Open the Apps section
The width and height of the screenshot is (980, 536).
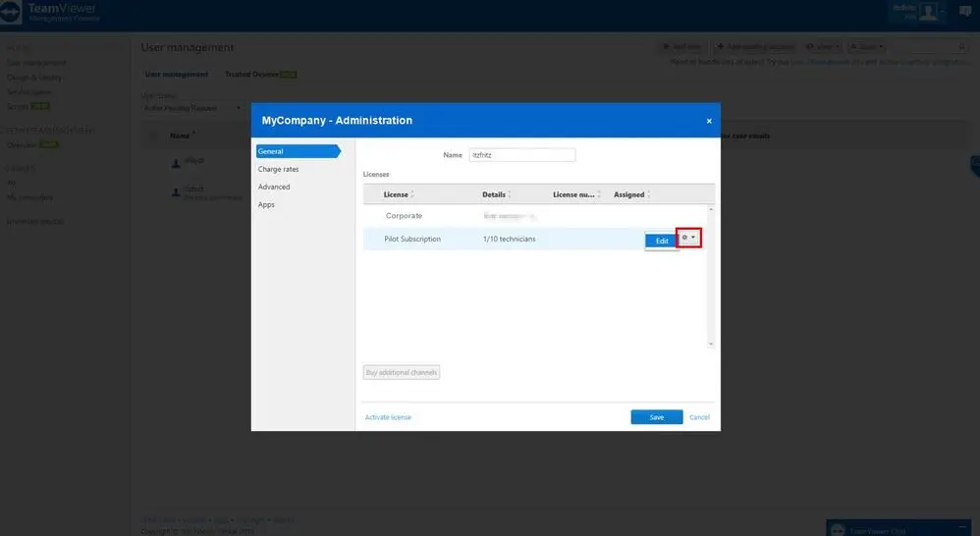266,204
